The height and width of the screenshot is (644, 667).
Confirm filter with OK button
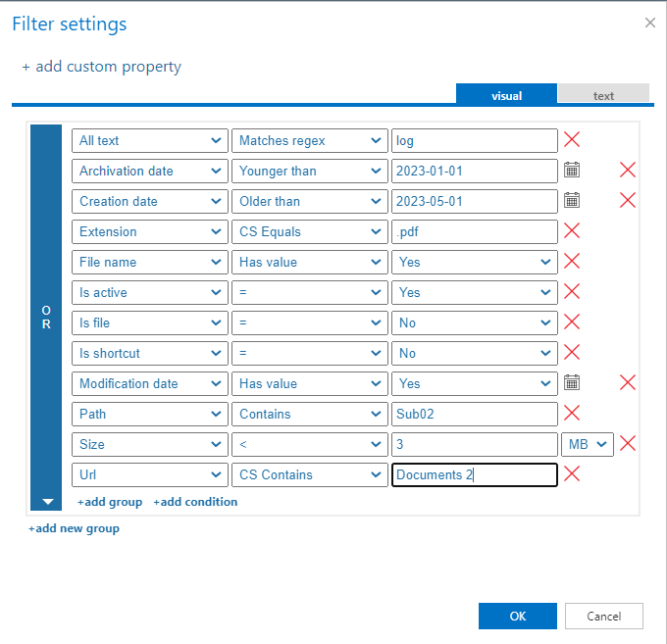coord(518,616)
